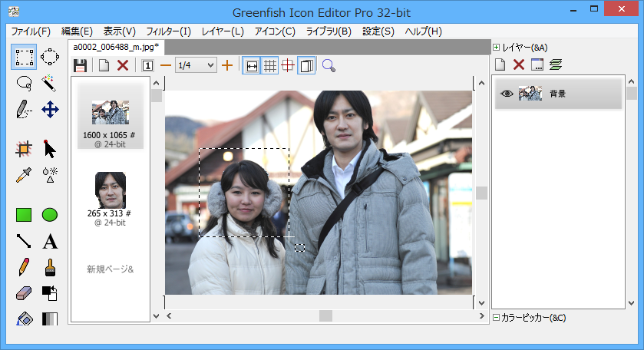Choose the eyedropper color picker tool
This screenshot has width=644, height=350.
(x=24, y=175)
